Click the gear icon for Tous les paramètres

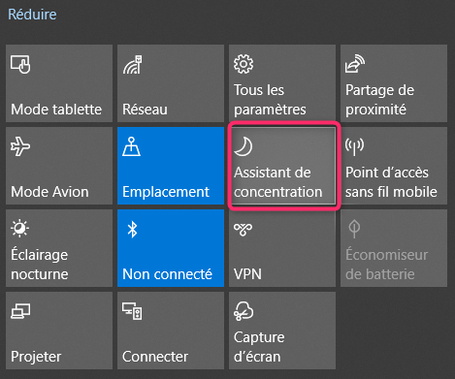pyautogui.click(x=243, y=64)
